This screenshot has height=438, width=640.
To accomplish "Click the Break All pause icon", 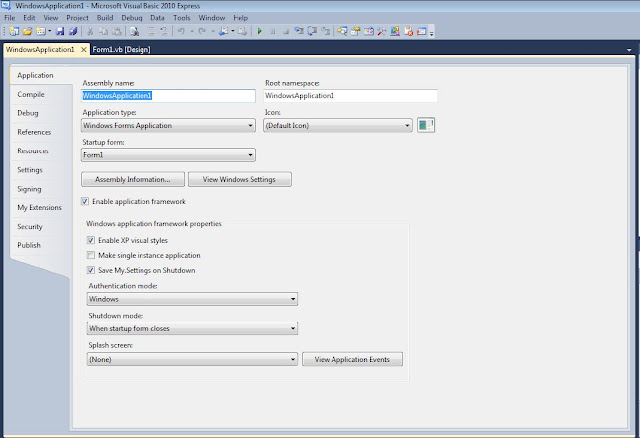I will [273, 31].
